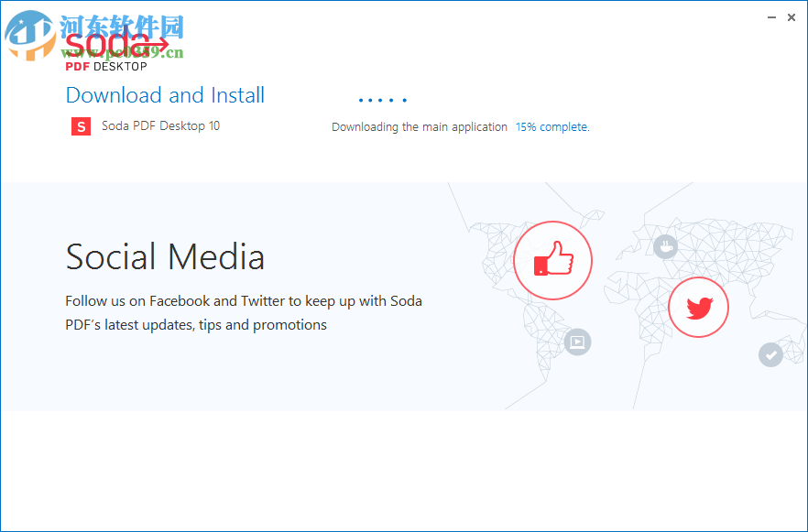Click the Twitter bird icon
The image size is (808, 532).
tap(698, 308)
